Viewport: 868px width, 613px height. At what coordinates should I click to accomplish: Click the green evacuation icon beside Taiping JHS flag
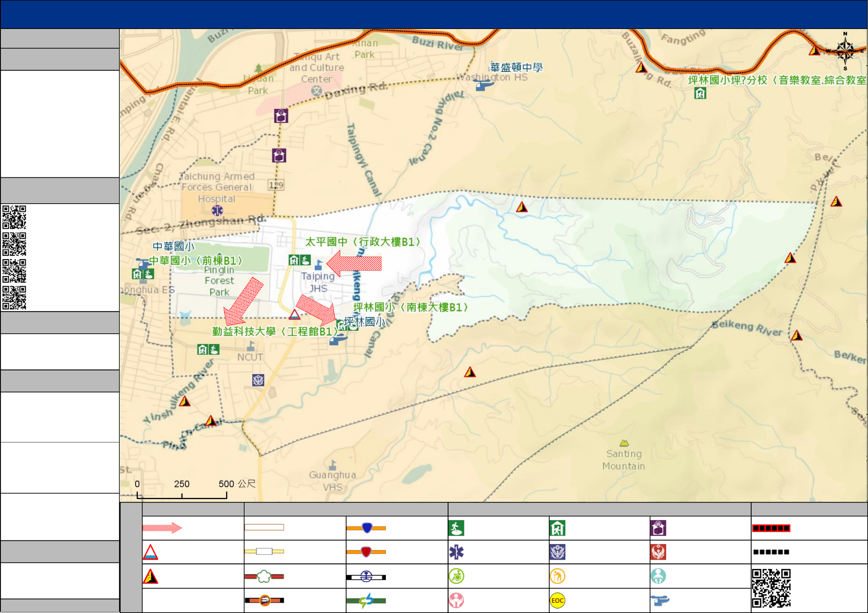[305, 260]
